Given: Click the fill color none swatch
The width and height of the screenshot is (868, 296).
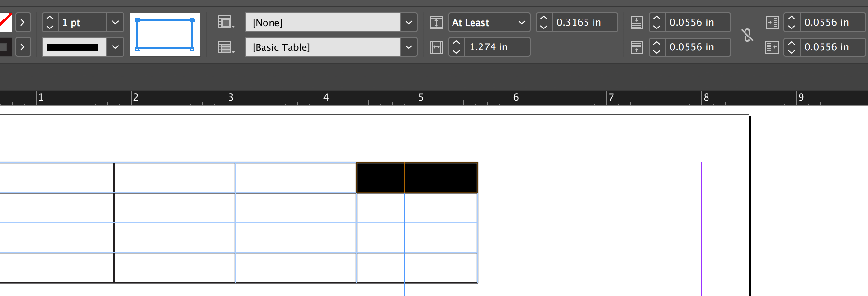Looking at the screenshot, I should tap(5, 22).
